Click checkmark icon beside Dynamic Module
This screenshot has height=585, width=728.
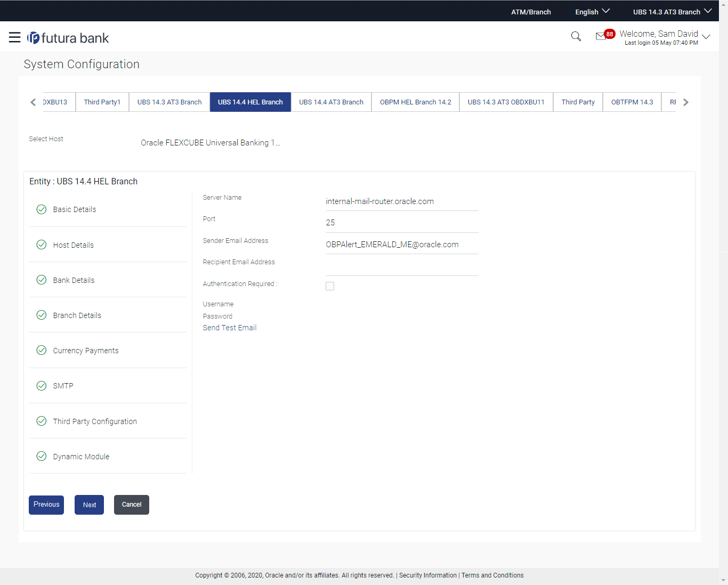click(41, 456)
